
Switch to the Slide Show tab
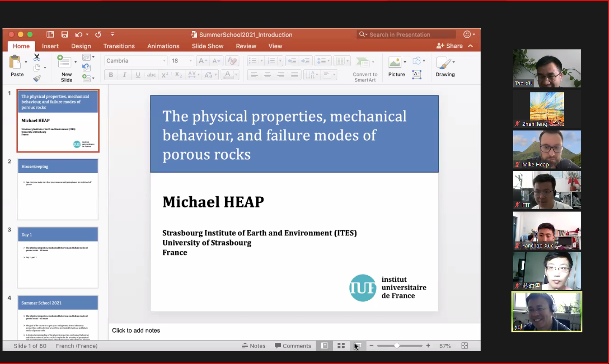tap(207, 46)
